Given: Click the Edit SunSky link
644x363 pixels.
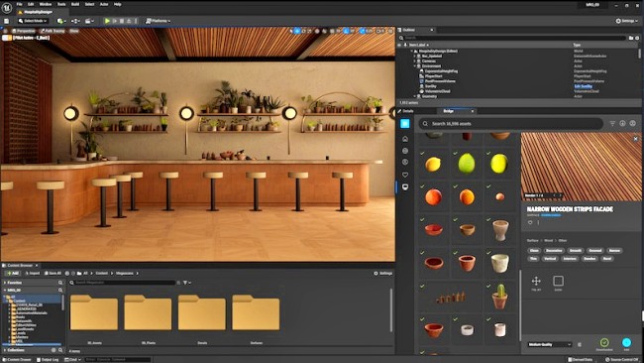Looking at the screenshot, I should [584, 86].
